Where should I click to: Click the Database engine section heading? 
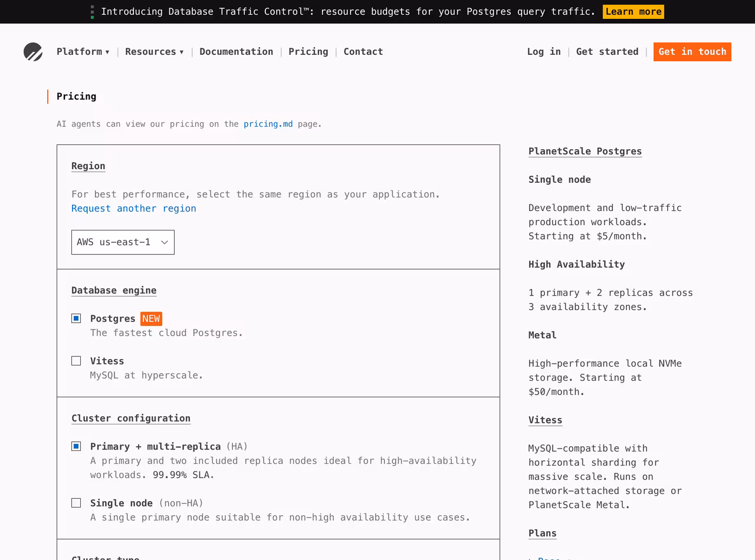click(x=114, y=291)
